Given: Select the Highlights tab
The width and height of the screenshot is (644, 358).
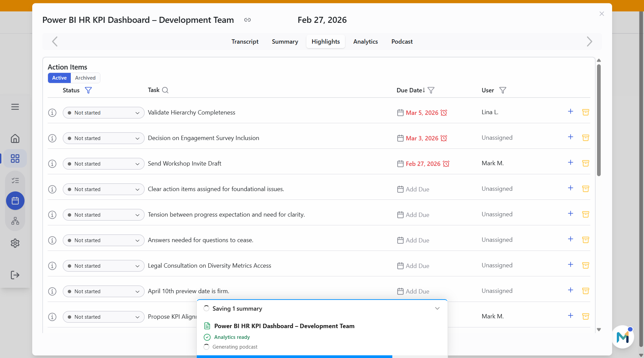Looking at the screenshot, I should tap(326, 42).
